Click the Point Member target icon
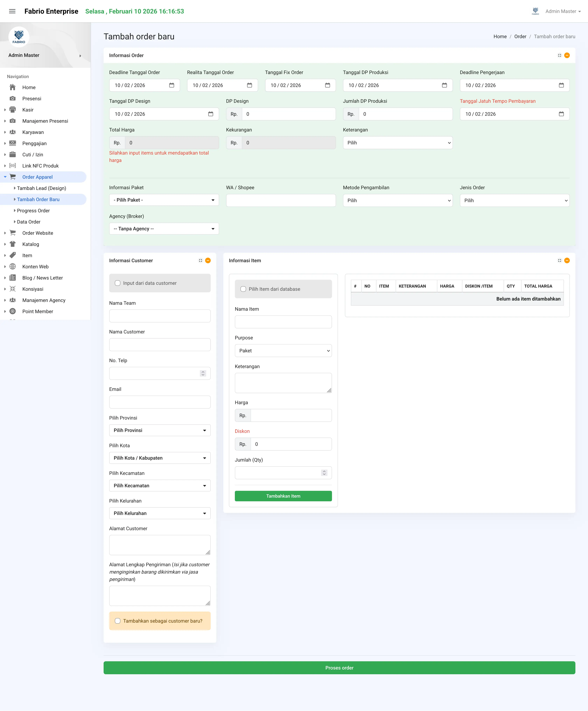Viewport: 588px width, 711px height. click(13, 311)
